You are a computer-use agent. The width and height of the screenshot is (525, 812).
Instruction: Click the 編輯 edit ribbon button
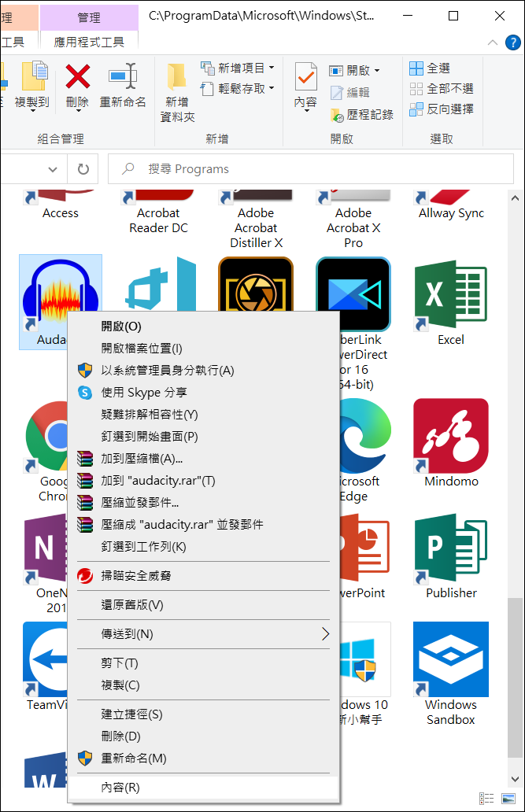349,92
